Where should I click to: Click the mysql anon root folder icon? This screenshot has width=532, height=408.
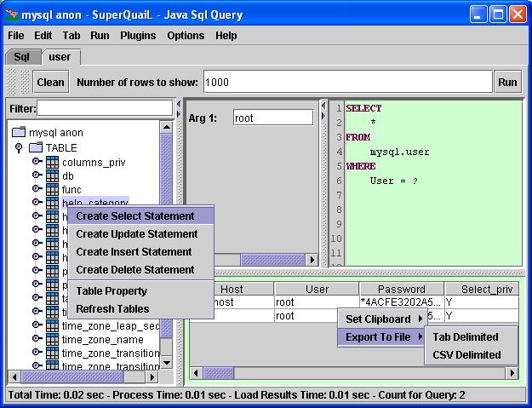point(20,133)
